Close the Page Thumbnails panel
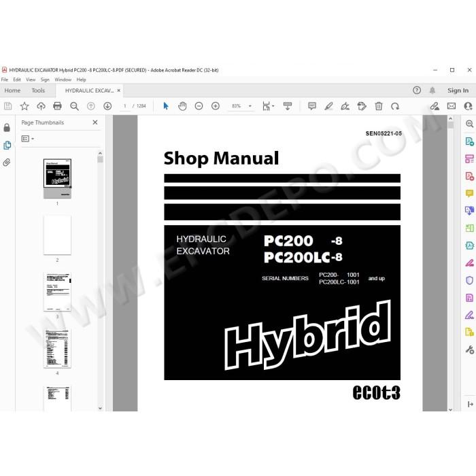This screenshot has height=476, width=476. (x=95, y=122)
